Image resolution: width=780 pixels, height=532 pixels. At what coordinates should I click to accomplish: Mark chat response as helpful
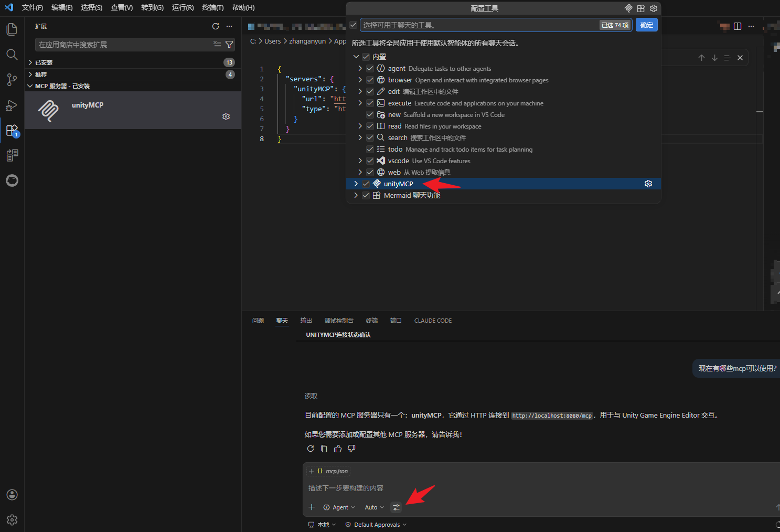[x=338, y=449]
